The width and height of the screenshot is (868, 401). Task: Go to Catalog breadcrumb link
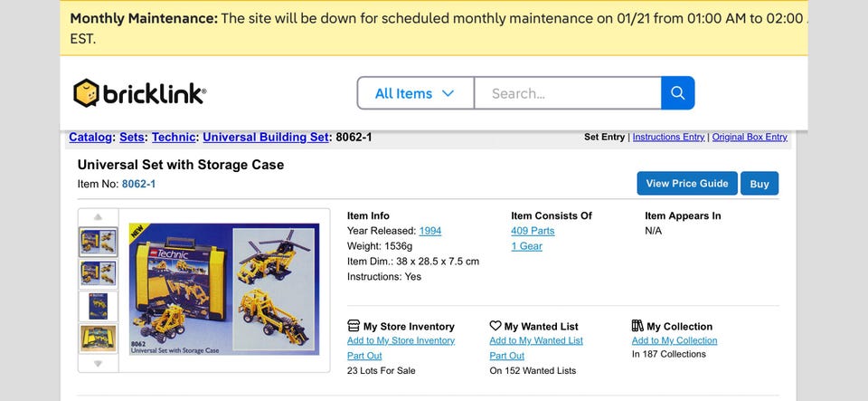point(90,138)
